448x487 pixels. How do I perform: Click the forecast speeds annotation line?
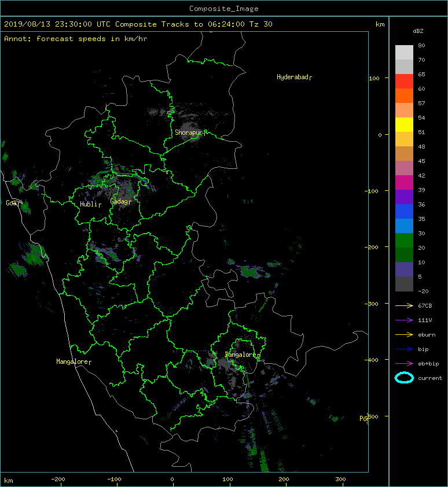pos(76,39)
